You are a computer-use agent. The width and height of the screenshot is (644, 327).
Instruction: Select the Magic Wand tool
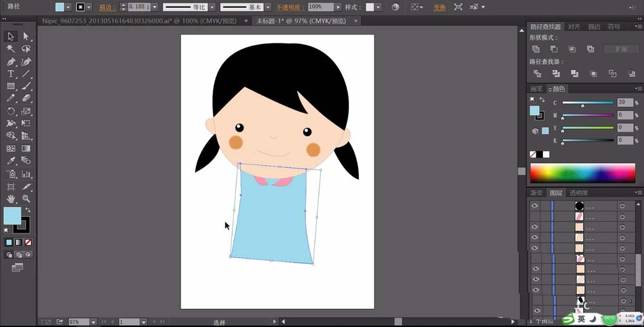click(11, 49)
